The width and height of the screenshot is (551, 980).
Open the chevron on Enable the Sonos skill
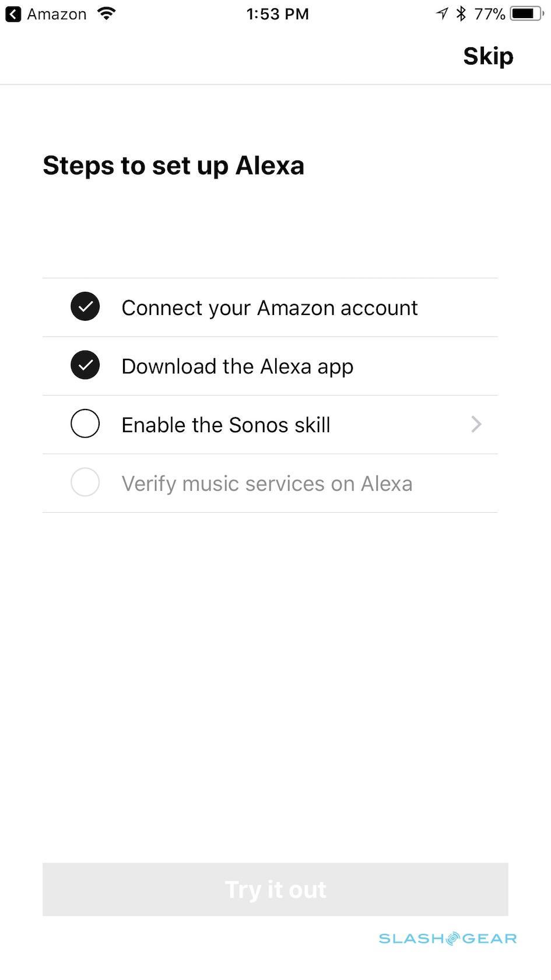point(476,424)
